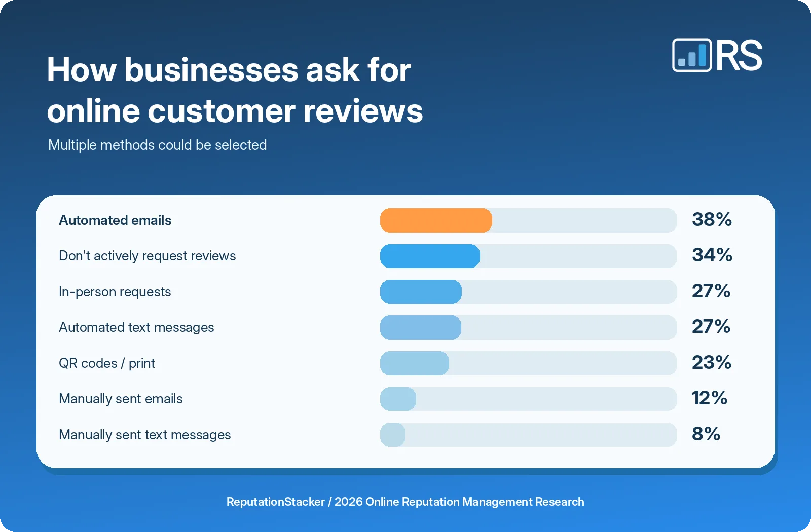Click the Manually sent text messages bar

[393, 435]
